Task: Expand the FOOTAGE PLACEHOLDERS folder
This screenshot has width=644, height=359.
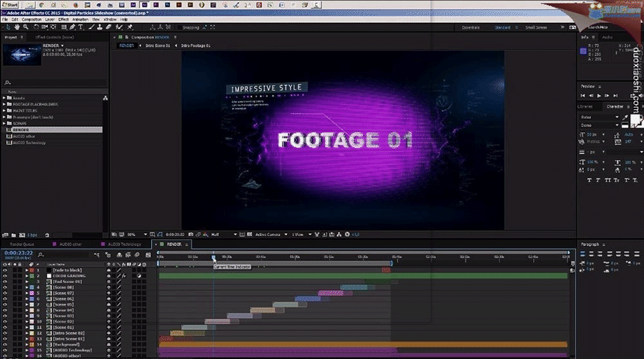Action: point(4,104)
